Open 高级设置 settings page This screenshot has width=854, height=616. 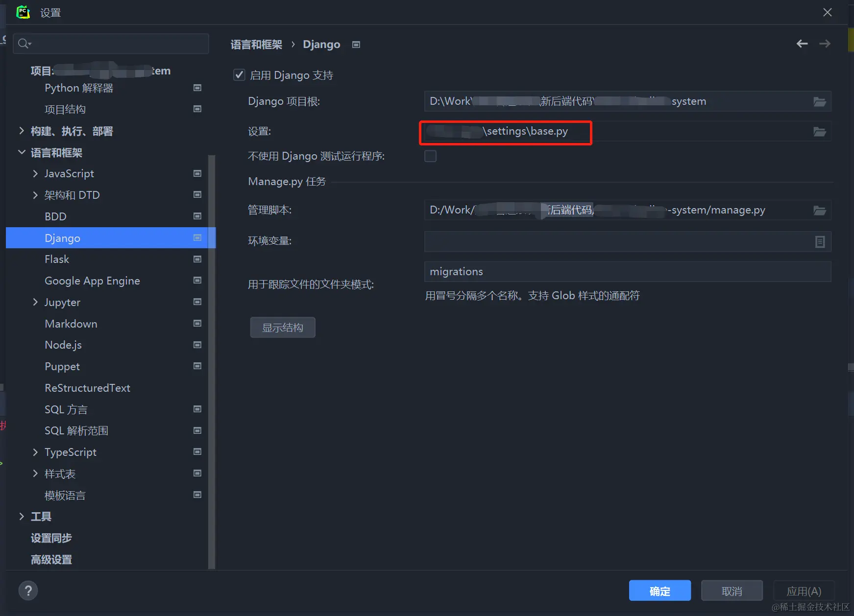point(51,559)
